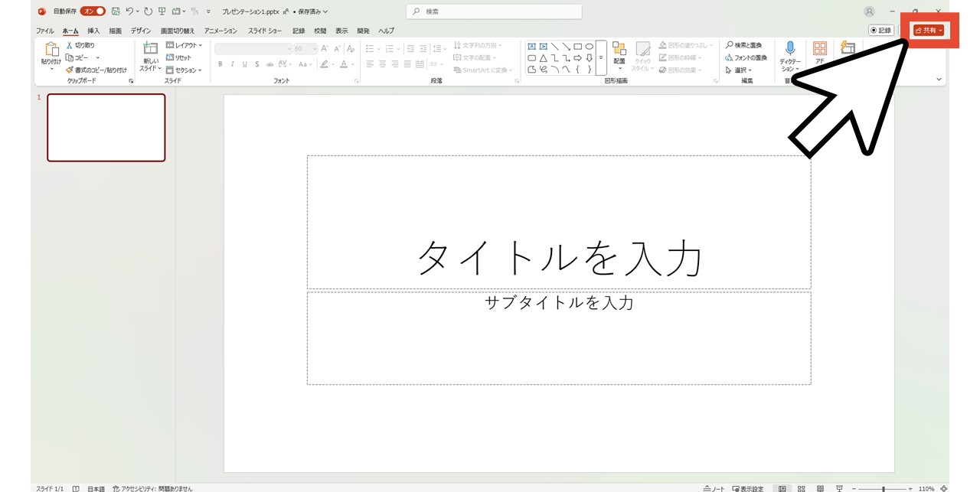The height and width of the screenshot is (492, 980).
Task: Toggle the ノート notes pane
Action: coord(714,488)
